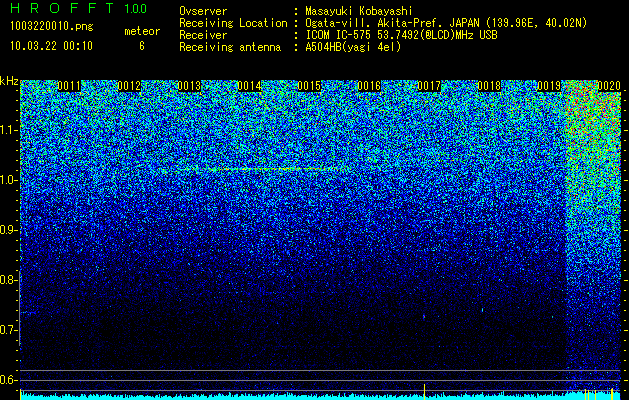Click the 1.0 kHz axis label
This screenshot has width=629, height=400.
(9, 180)
